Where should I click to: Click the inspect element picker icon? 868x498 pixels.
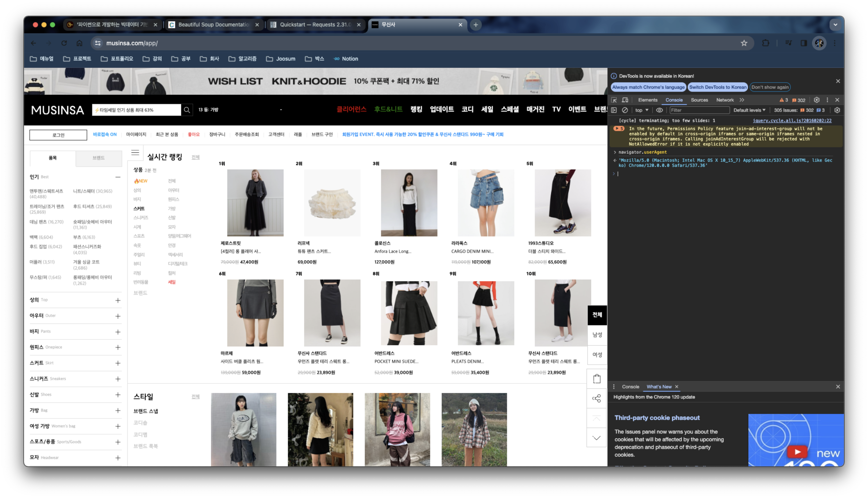614,100
